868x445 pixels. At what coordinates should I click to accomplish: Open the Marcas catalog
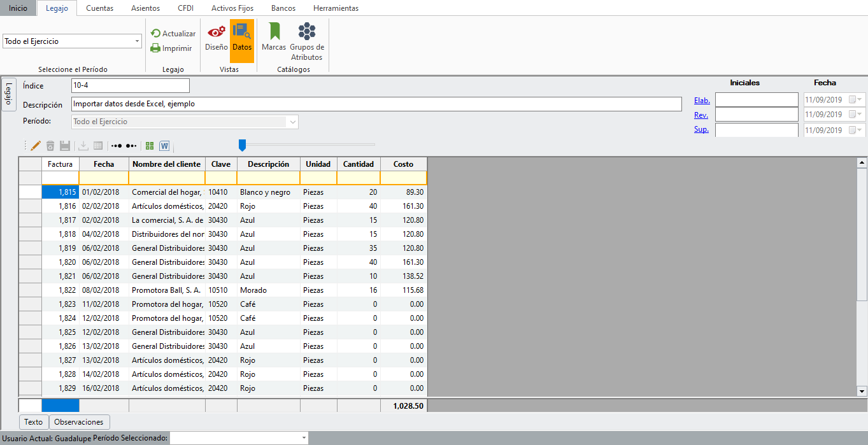[274, 37]
